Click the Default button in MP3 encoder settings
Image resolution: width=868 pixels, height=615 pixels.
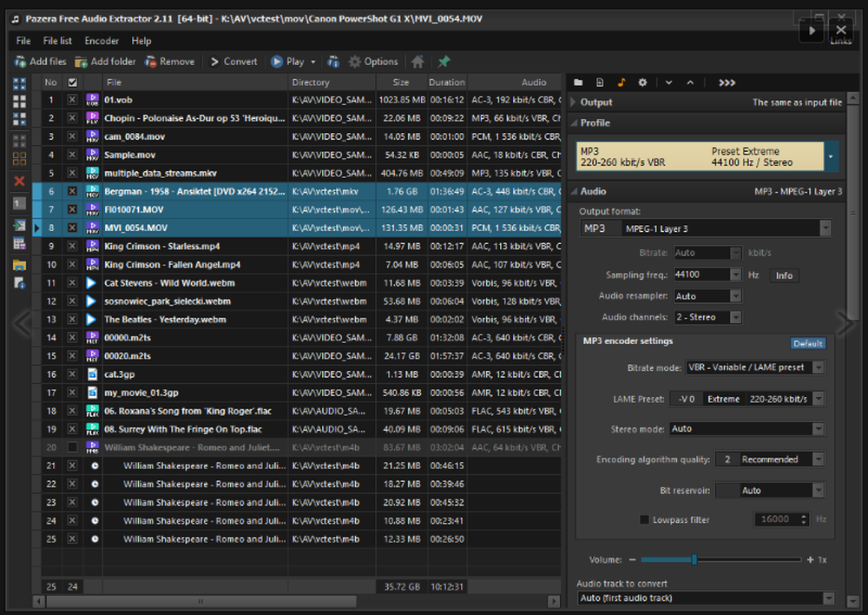(x=807, y=343)
